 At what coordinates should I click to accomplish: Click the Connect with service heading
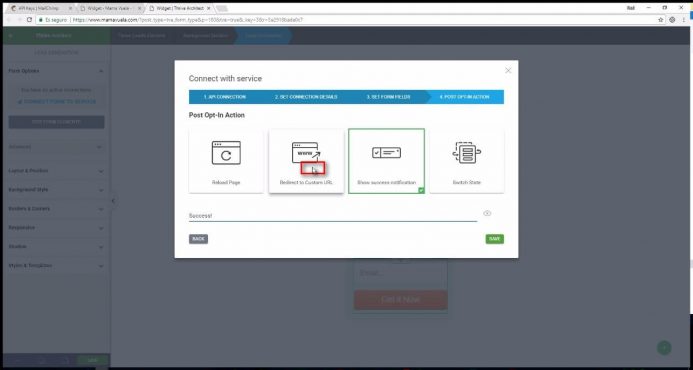click(225, 79)
